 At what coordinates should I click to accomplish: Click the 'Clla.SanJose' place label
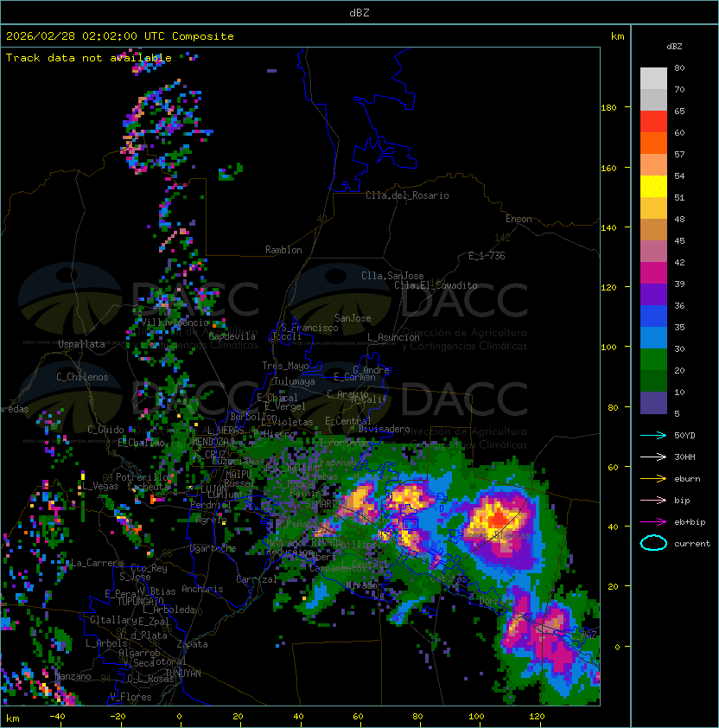[392, 276]
